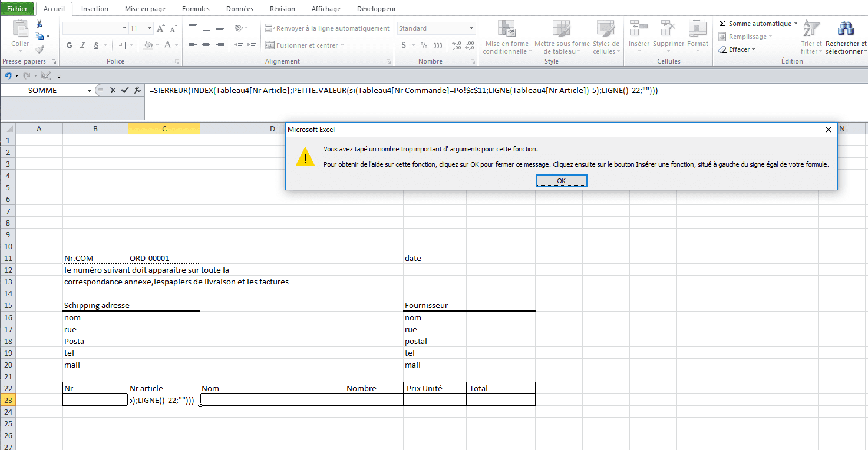Switch to the Formules ribbon tab
Screen dimensions: 868x450
(x=195, y=9)
